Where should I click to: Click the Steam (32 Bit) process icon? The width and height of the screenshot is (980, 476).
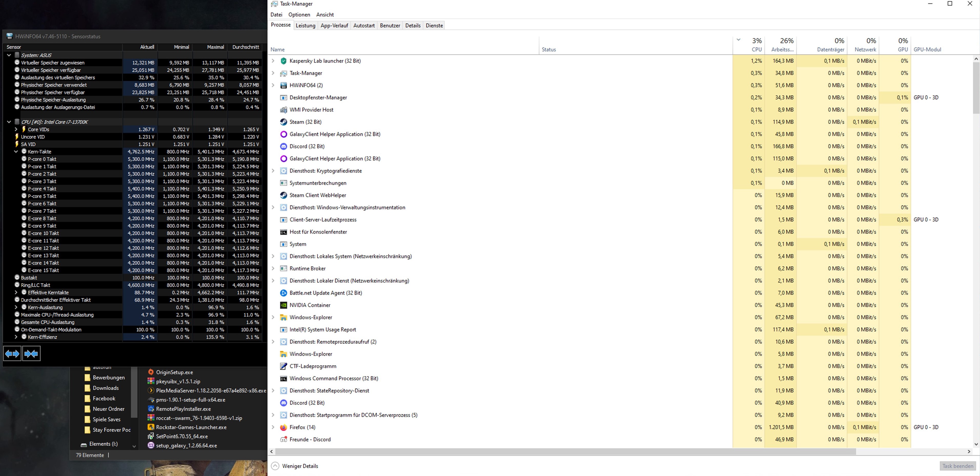tap(283, 122)
